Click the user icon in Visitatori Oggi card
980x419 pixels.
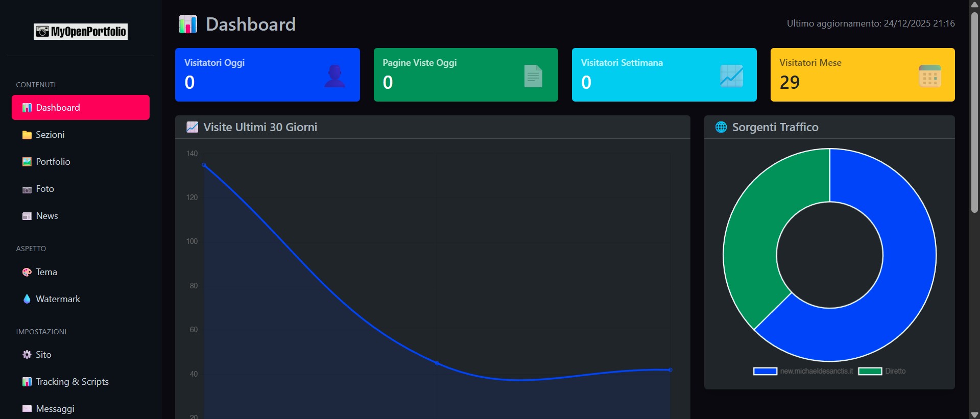click(335, 76)
